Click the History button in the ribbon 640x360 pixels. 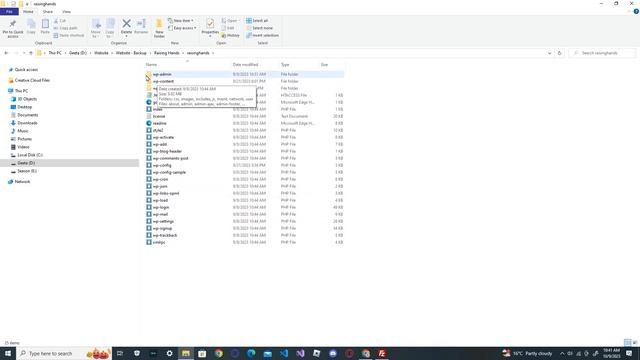[x=231, y=36]
